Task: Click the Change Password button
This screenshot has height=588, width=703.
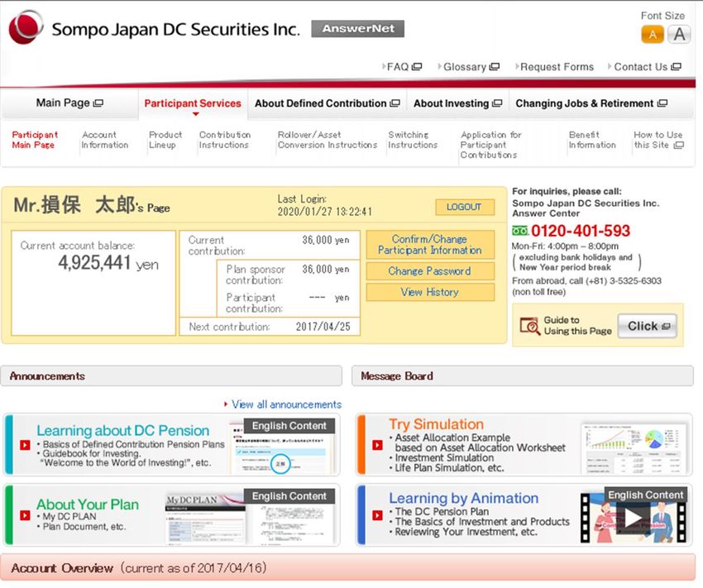Action: click(x=430, y=271)
